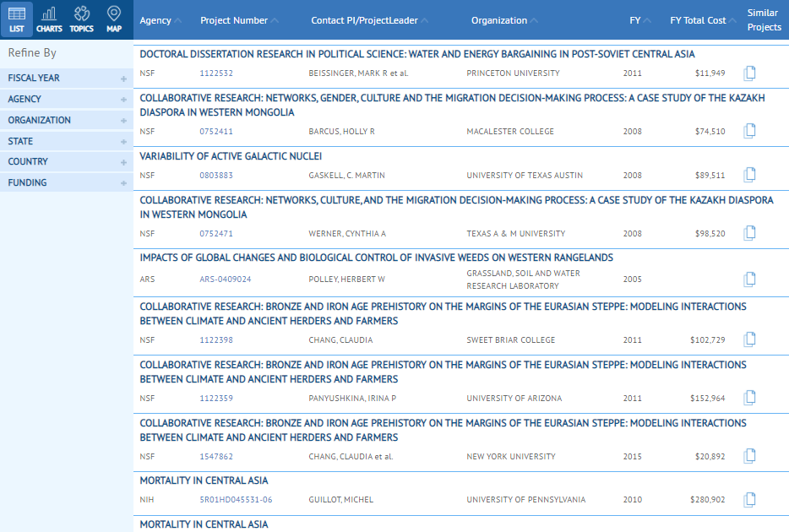The image size is (789, 532).
Task: Open Mortality in Central Asia 2010 project title
Action: (204, 480)
